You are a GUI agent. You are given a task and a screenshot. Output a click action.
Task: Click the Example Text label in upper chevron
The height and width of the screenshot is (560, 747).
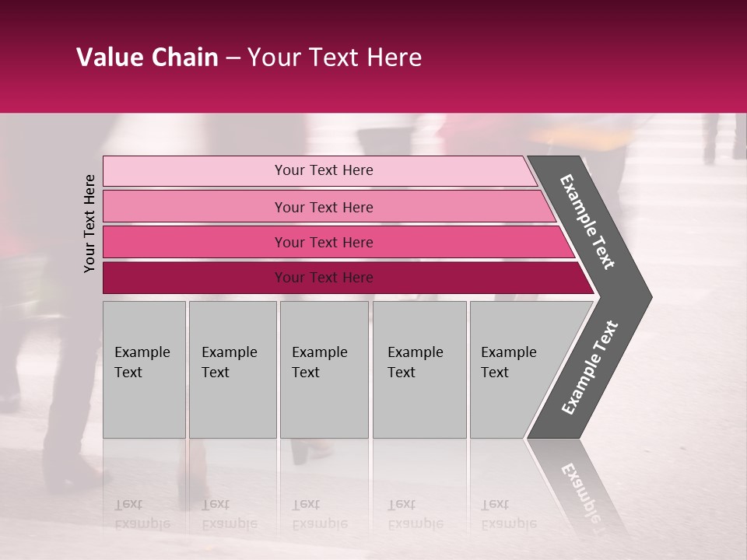(587, 222)
